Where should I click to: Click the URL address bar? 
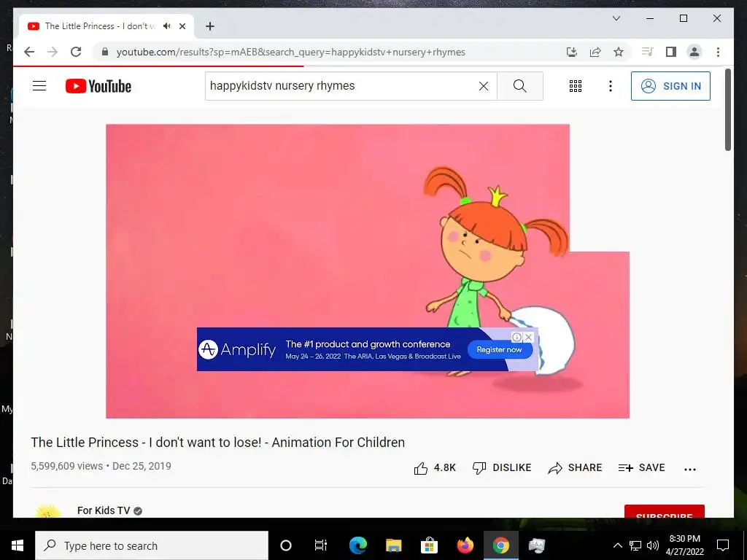click(x=290, y=52)
